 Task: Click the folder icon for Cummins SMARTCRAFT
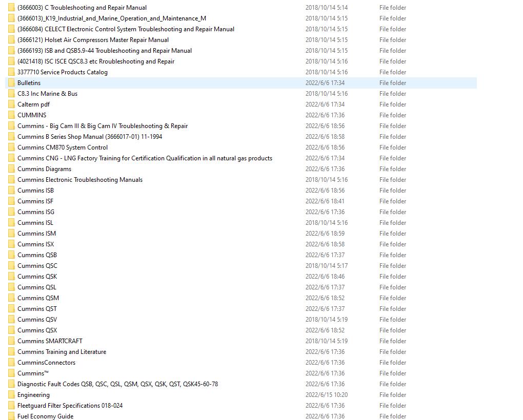pos(11,341)
